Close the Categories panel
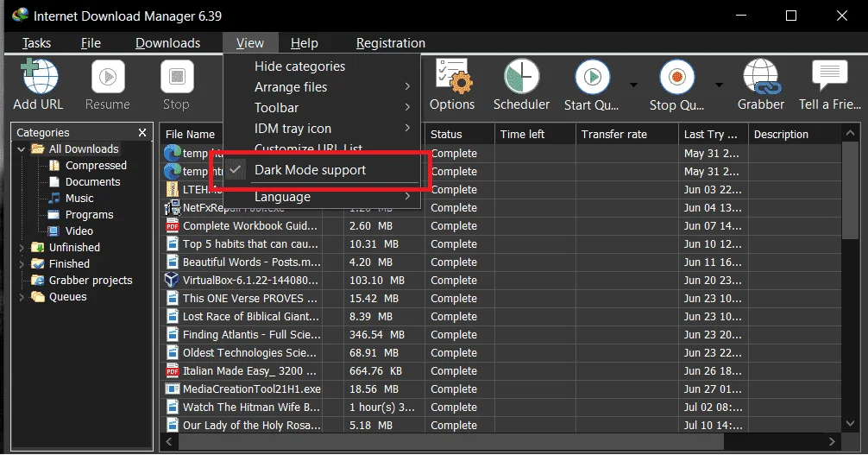868x455 pixels. click(x=142, y=132)
